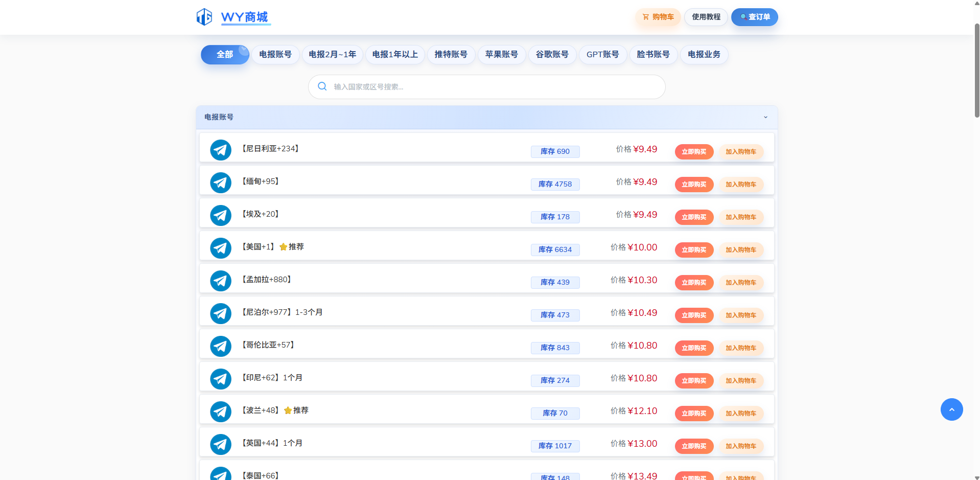
Task: Click the WY商城 logo icon
Action: coord(204,17)
